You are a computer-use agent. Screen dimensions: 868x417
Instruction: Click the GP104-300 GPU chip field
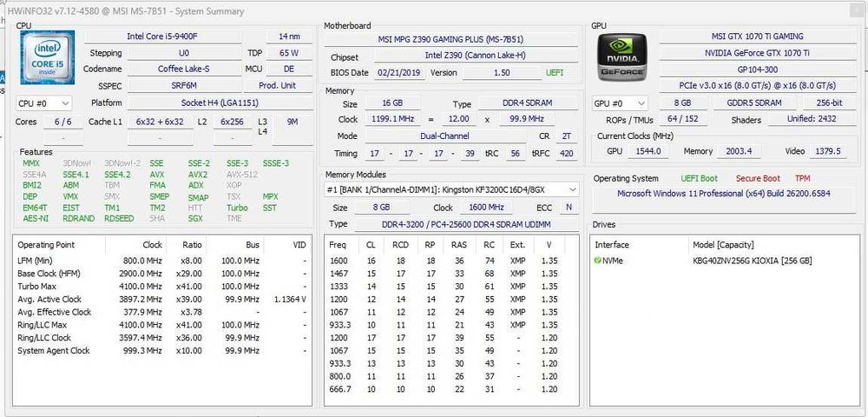pos(757,69)
